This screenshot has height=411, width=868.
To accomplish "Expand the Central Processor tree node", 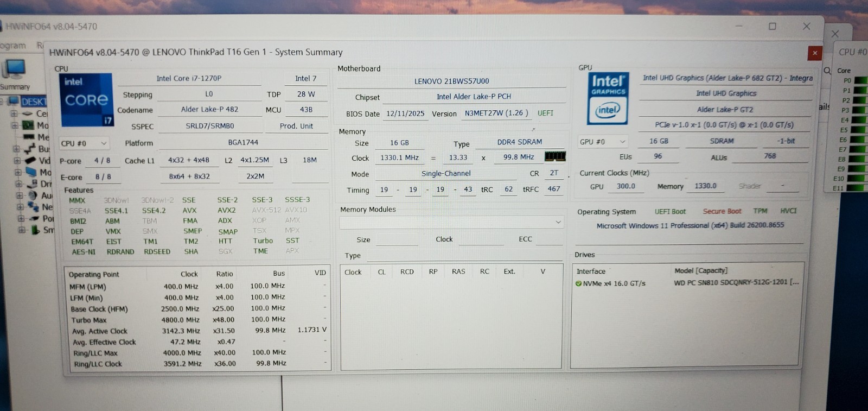I will tap(15, 113).
